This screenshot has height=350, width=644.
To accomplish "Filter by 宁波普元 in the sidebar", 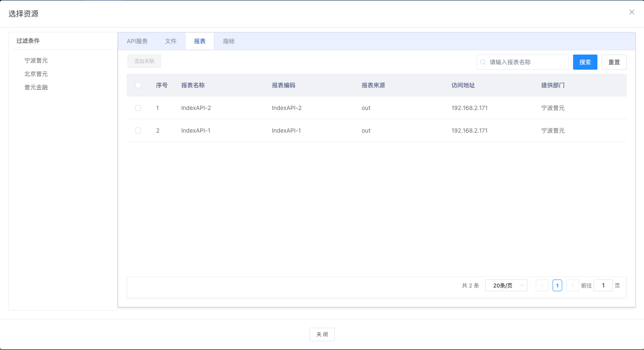I will pyautogui.click(x=36, y=60).
